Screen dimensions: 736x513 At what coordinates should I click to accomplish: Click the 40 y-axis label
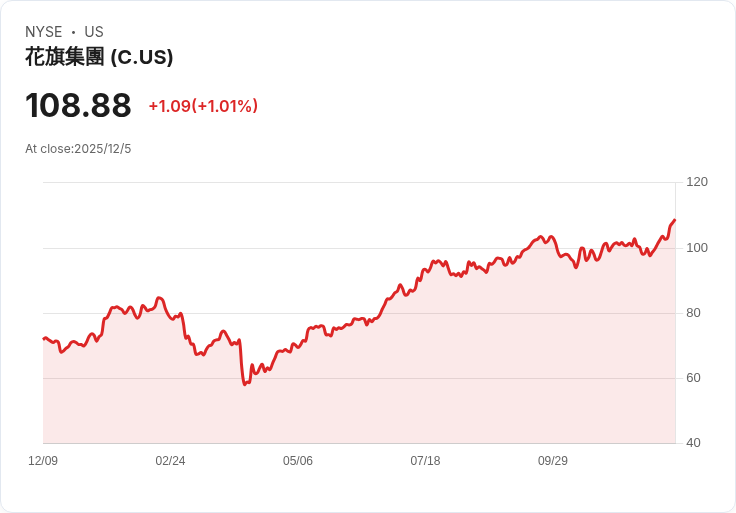(694, 443)
